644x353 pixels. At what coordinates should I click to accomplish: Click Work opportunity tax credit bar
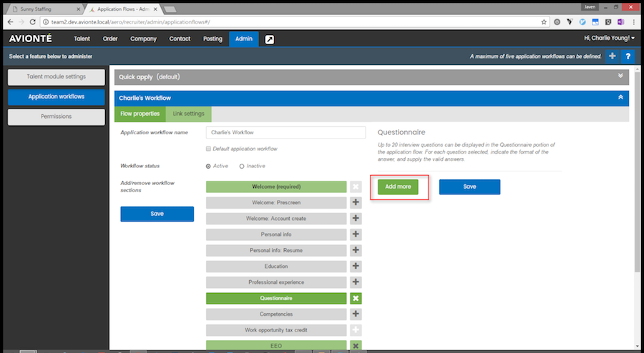coord(276,330)
